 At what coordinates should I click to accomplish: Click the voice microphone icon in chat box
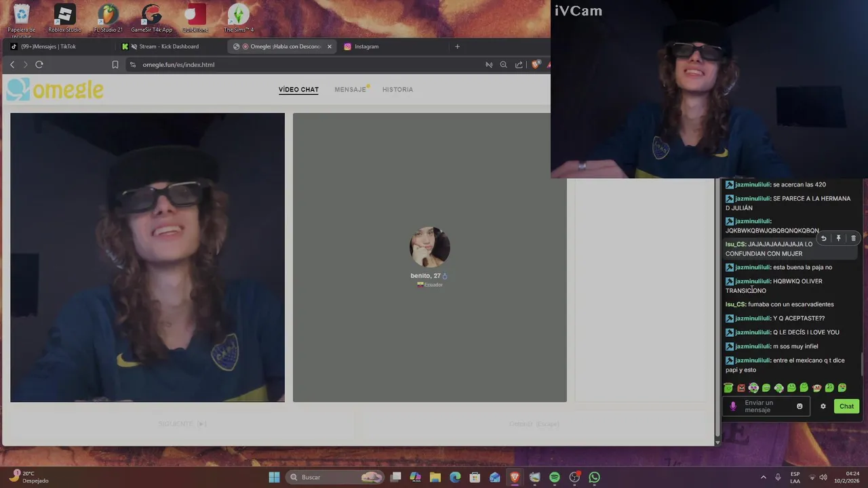pyautogui.click(x=733, y=406)
